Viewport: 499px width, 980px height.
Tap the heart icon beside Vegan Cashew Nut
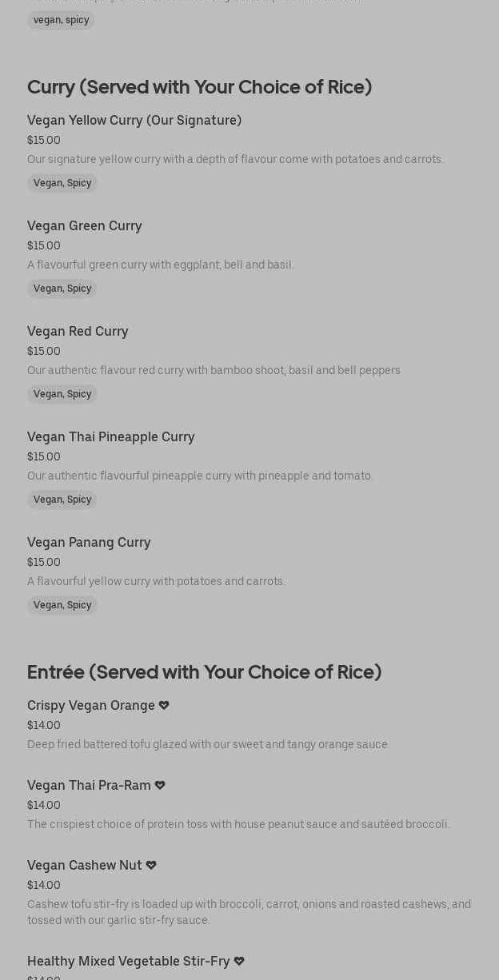point(151,865)
